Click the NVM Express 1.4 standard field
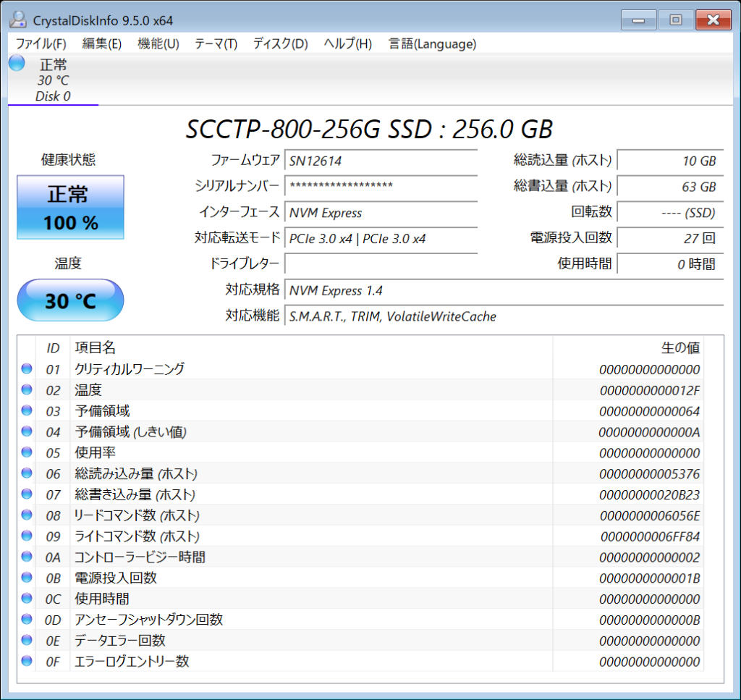741x700 pixels. [x=504, y=290]
